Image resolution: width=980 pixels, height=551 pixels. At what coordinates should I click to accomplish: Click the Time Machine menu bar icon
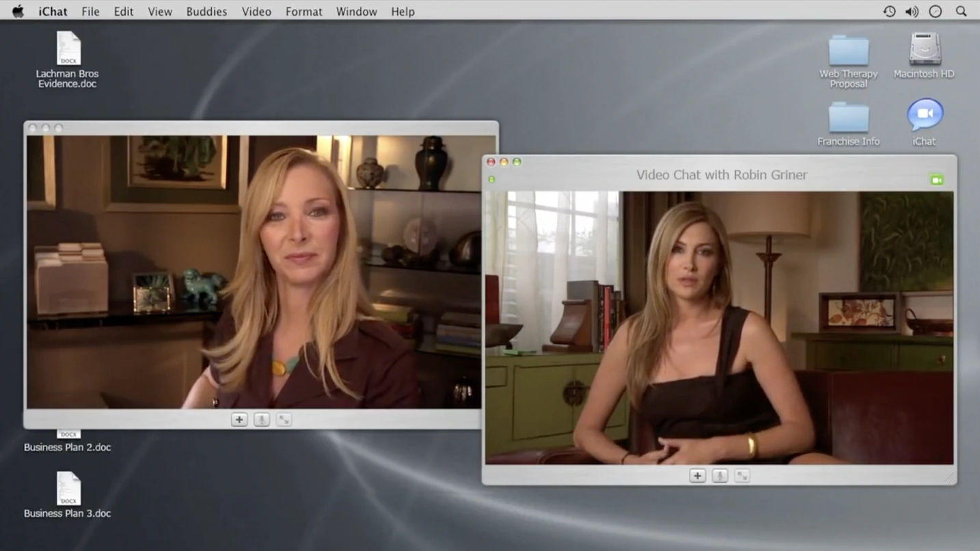click(x=889, y=12)
